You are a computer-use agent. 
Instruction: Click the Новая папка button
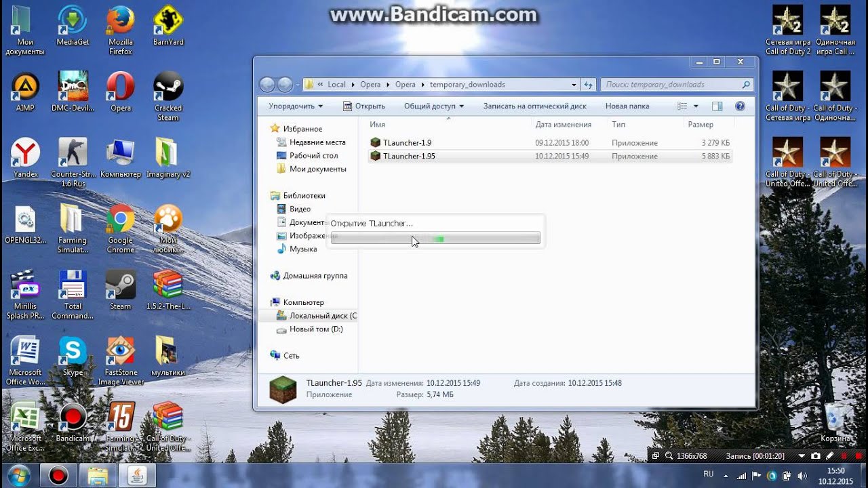point(627,106)
